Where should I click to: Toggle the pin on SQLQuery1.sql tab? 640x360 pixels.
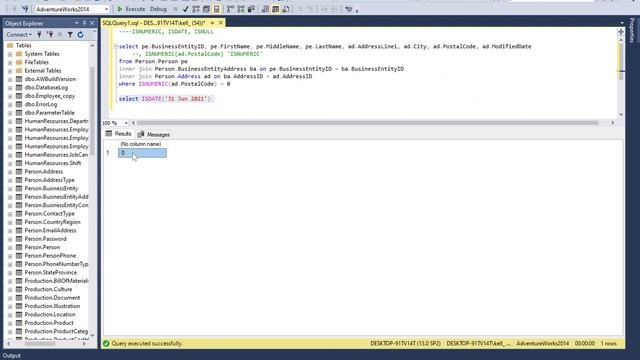[x=212, y=23]
